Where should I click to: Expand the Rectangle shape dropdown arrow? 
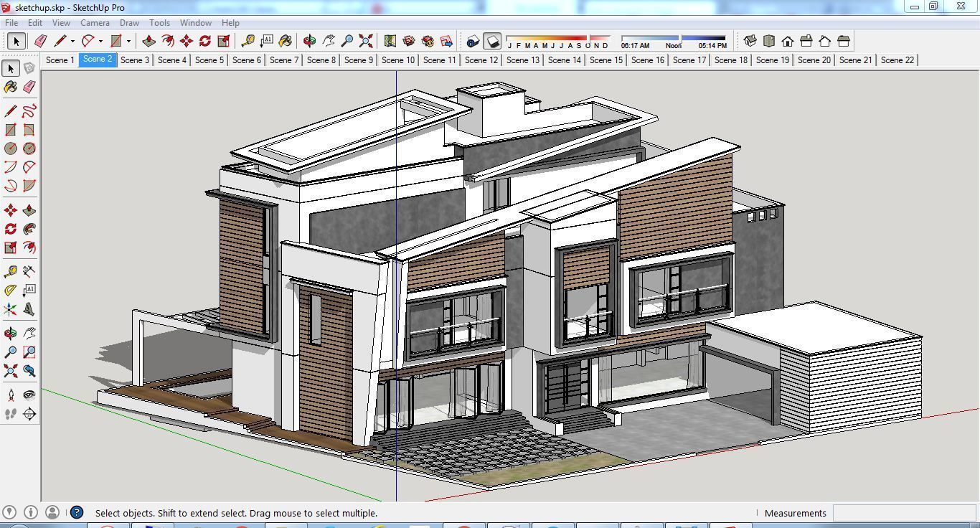pos(128,41)
